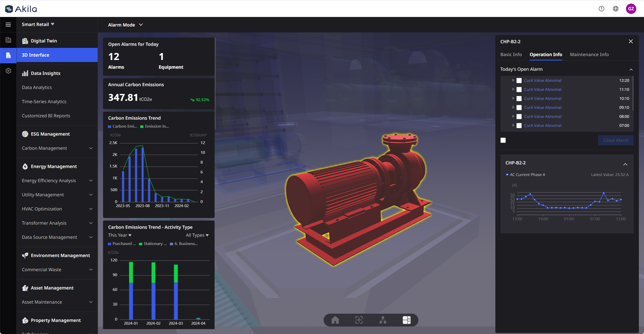This screenshot has width=644, height=334.
Task: Open the language globe icon
Action: click(616, 9)
